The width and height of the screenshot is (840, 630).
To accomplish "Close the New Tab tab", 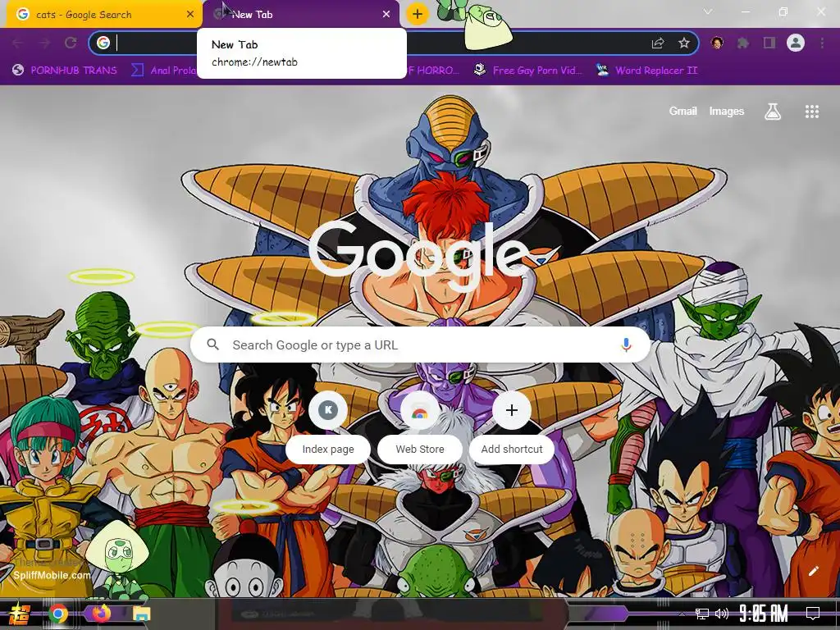I will (386, 15).
